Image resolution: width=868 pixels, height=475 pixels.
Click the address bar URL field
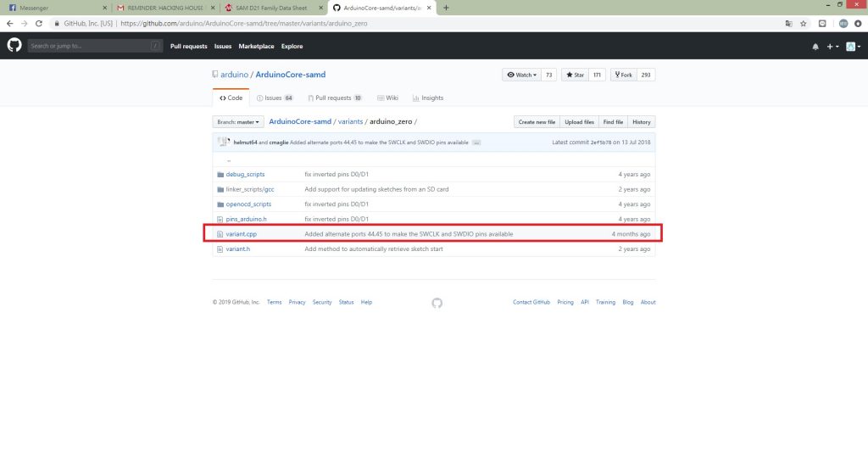coord(415,23)
